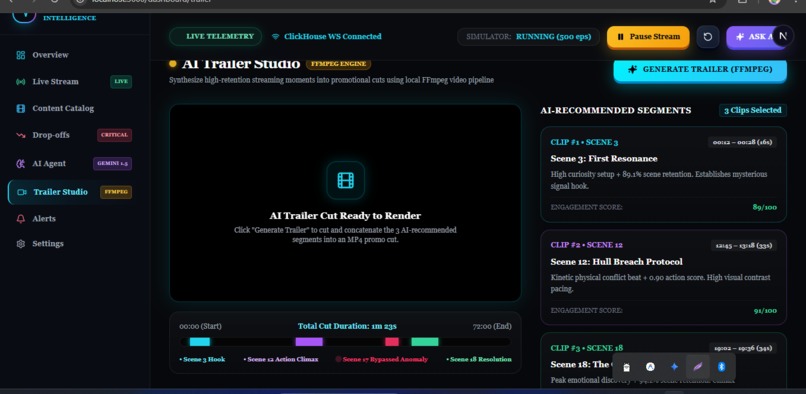Click the 12:45 – 13:18 (33s) timestamp
Screen dimensions: 806x394
click(744, 245)
